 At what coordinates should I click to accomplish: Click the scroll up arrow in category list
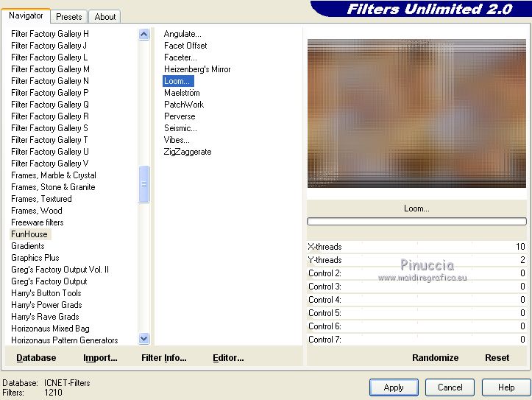click(x=144, y=35)
